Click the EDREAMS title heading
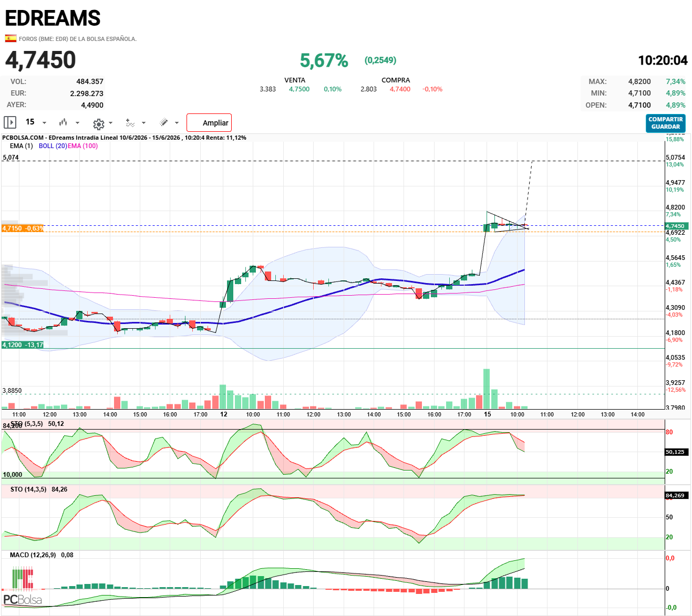The image size is (692, 616). (x=53, y=18)
